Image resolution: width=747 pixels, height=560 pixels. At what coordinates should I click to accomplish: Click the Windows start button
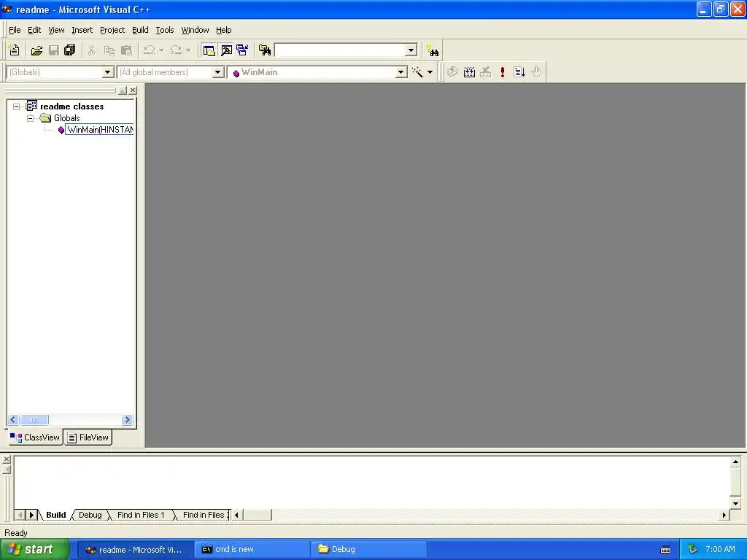click(34, 549)
